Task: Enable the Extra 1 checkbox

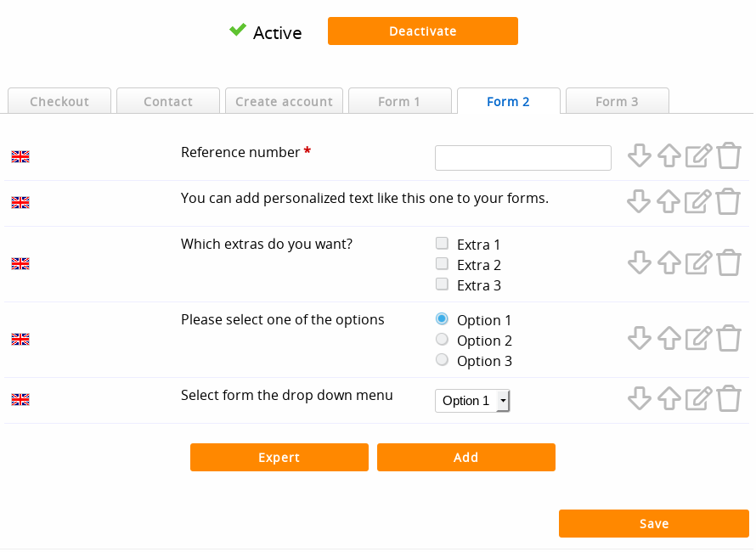Action: (x=442, y=243)
